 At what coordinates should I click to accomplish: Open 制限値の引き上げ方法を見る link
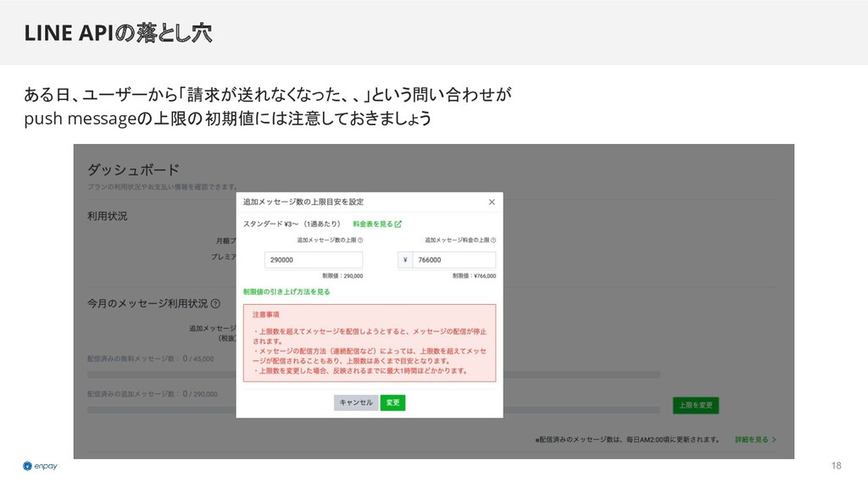287,291
